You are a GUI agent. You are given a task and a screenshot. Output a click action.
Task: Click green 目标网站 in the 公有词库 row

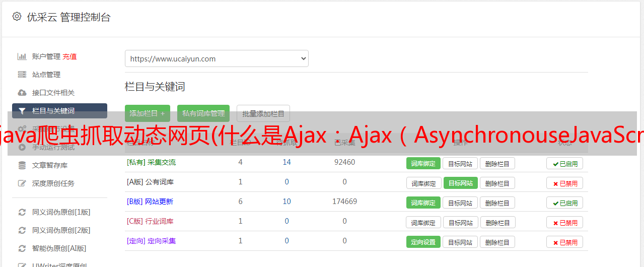460,183
